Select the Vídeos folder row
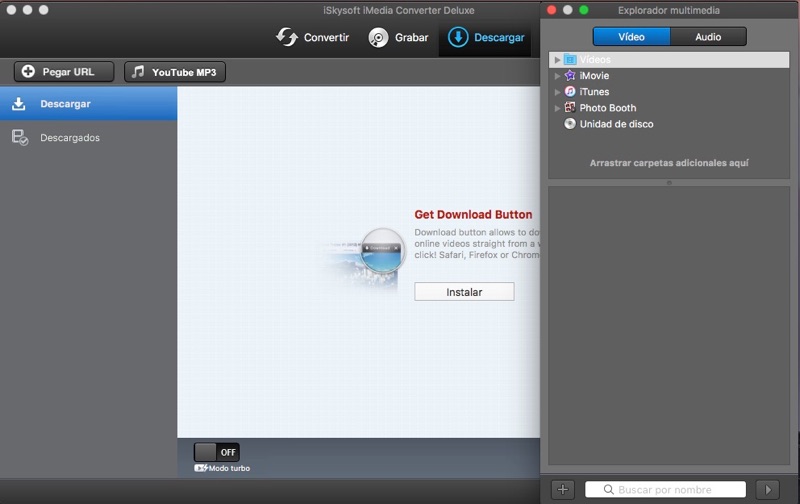800x504 pixels. pos(669,60)
